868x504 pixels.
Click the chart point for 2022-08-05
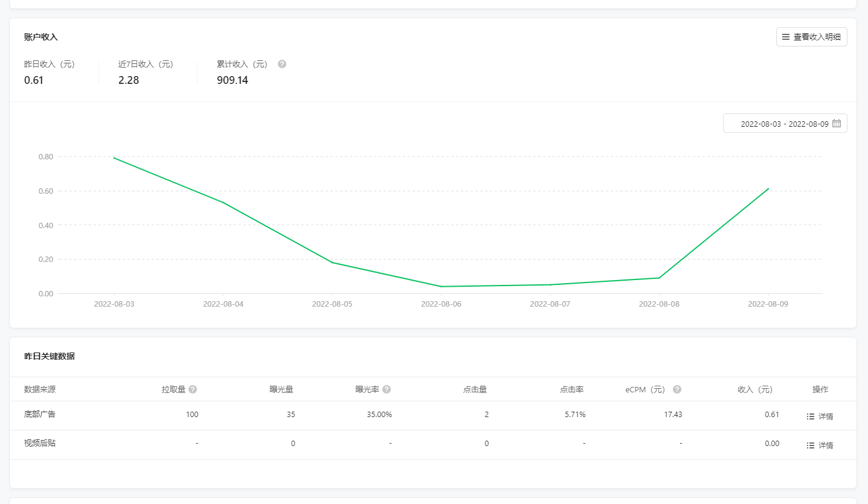click(332, 263)
